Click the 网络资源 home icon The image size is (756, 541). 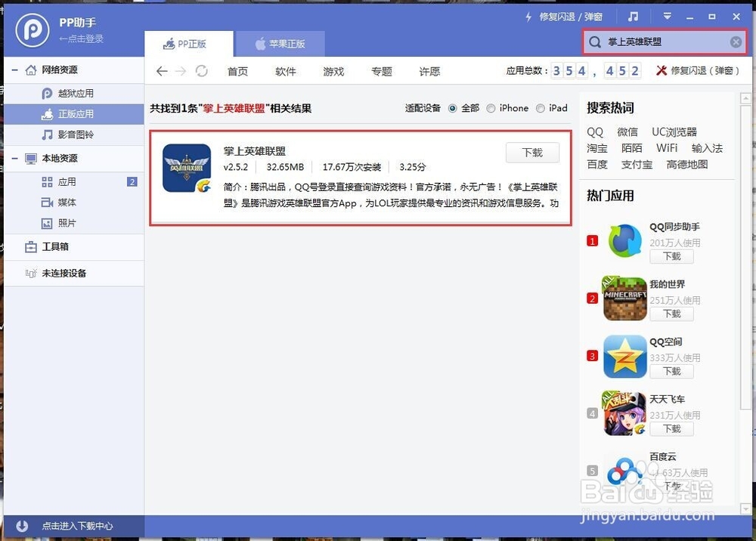(x=31, y=70)
